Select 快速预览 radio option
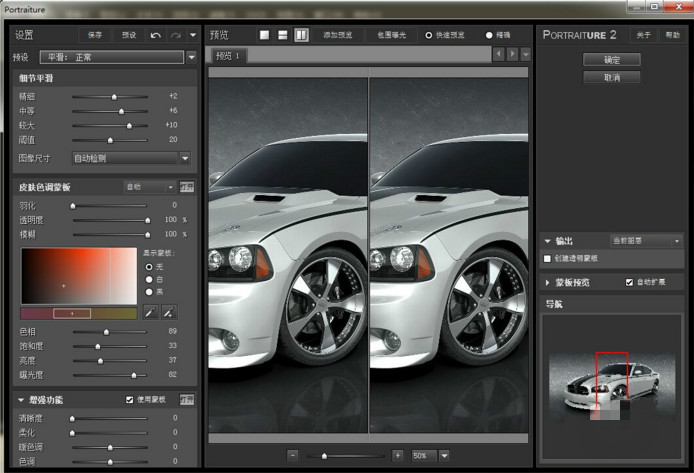694x473 pixels. tap(429, 35)
